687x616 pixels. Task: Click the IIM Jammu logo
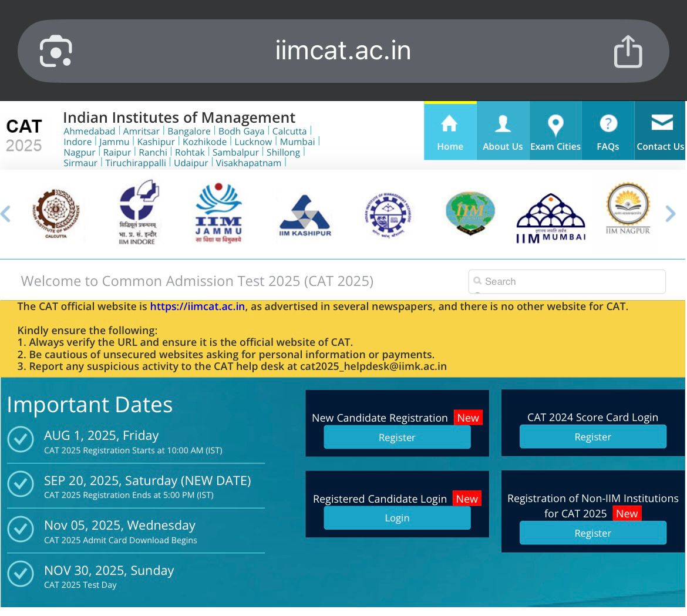[x=218, y=213]
